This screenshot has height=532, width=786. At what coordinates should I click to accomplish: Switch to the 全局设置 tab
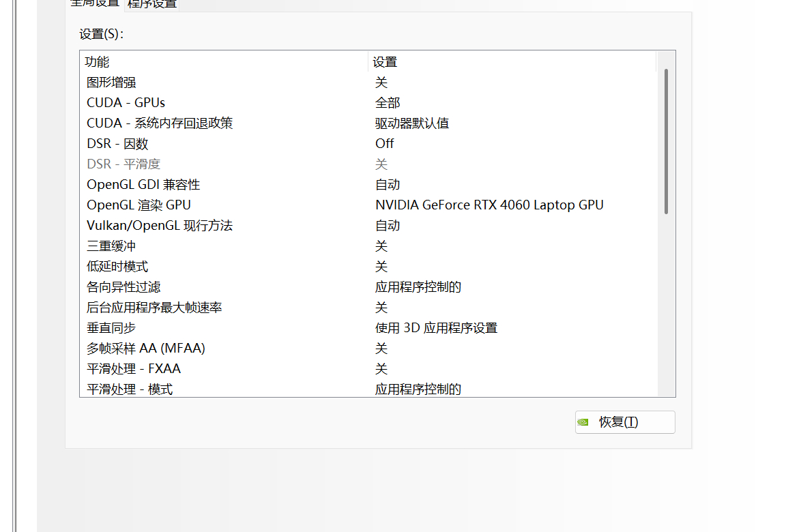coord(95,4)
